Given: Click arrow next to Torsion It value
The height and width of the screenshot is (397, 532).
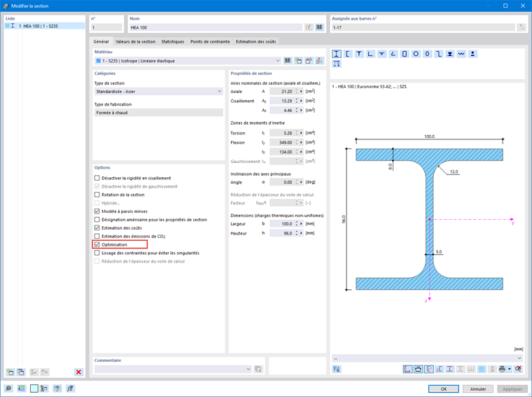Looking at the screenshot, I should [x=301, y=133].
